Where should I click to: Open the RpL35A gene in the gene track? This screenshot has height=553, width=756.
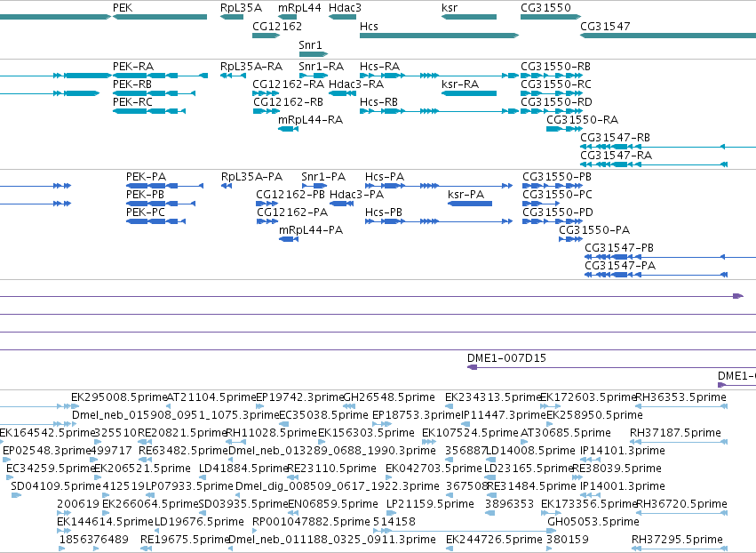(232, 17)
